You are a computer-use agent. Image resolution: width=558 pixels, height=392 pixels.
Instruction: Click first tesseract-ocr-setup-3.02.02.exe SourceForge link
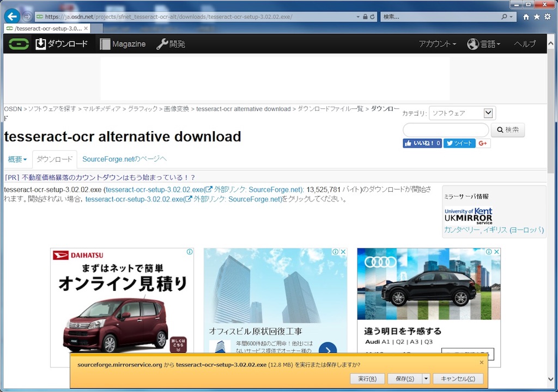tap(205, 189)
